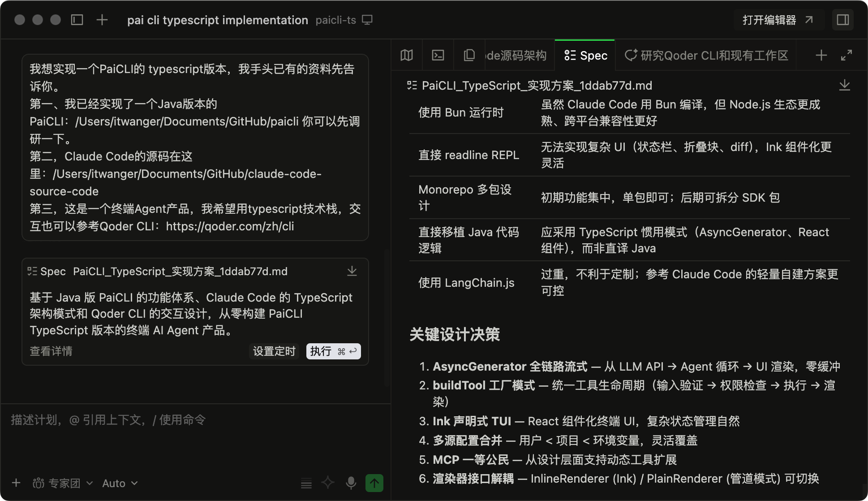The height and width of the screenshot is (501, 868).
Task: Click 查看详情 link
Action: [x=51, y=351]
